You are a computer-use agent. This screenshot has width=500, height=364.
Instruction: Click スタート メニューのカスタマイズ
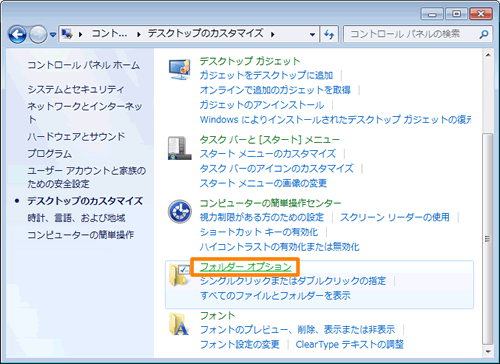coord(268,154)
